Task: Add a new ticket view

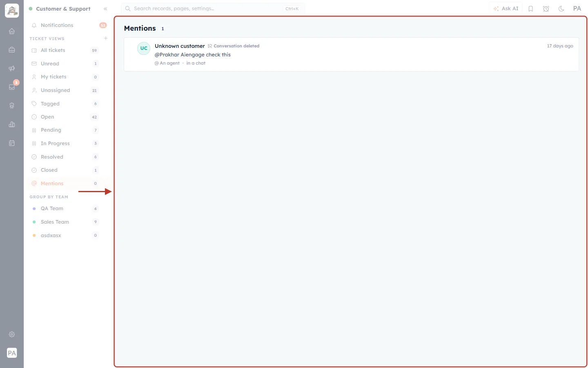Action: tap(106, 38)
